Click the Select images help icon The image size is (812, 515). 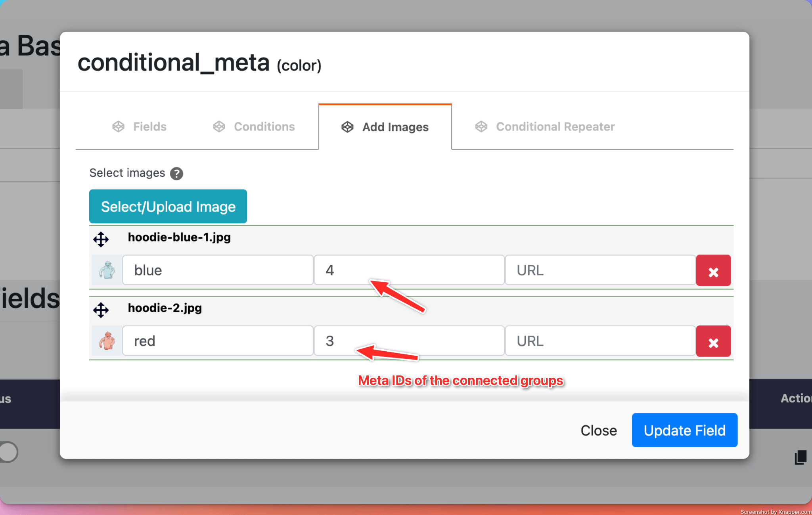point(176,174)
